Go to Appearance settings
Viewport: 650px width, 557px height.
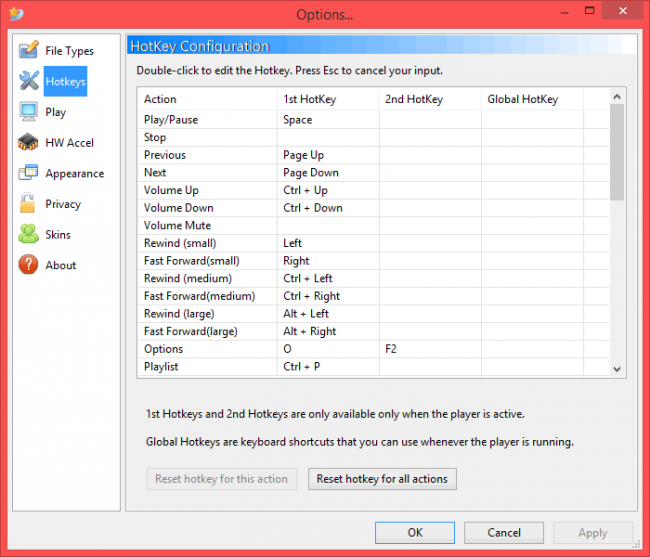point(75,173)
